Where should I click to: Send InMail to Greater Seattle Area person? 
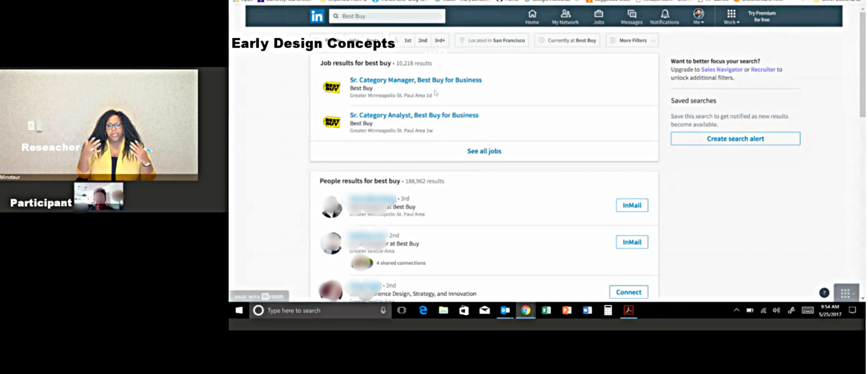(x=632, y=242)
